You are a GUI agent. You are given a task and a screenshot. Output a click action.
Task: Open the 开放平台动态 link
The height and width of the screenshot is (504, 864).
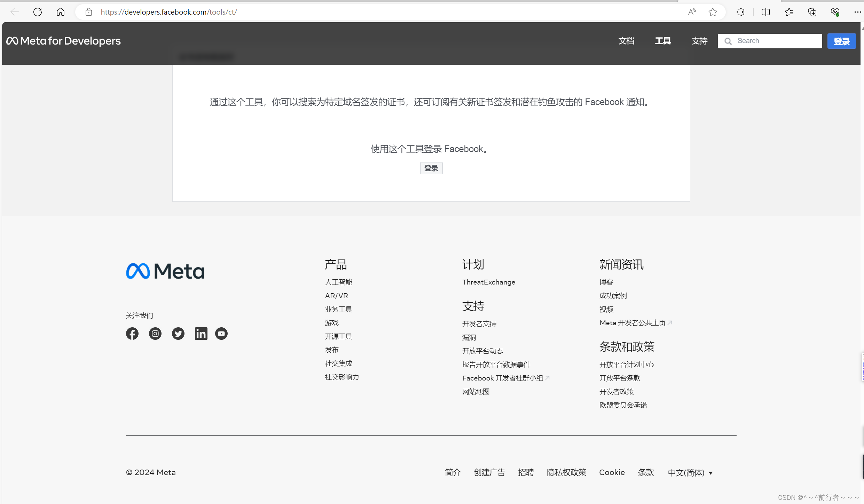[x=483, y=351]
